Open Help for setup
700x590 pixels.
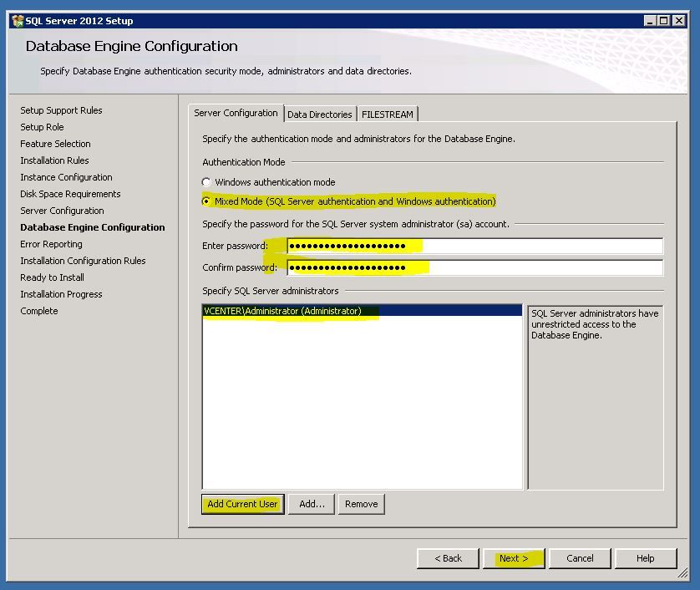click(646, 558)
